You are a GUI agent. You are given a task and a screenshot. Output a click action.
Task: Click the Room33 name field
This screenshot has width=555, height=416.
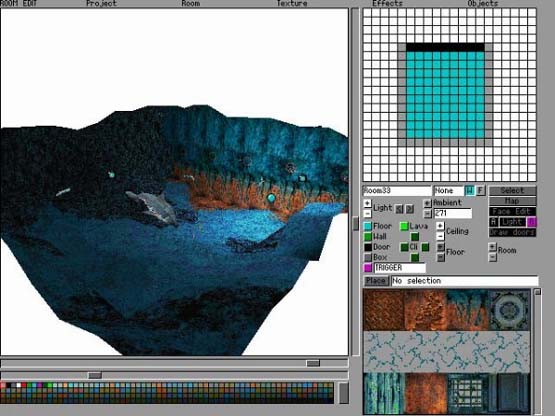tap(397, 190)
